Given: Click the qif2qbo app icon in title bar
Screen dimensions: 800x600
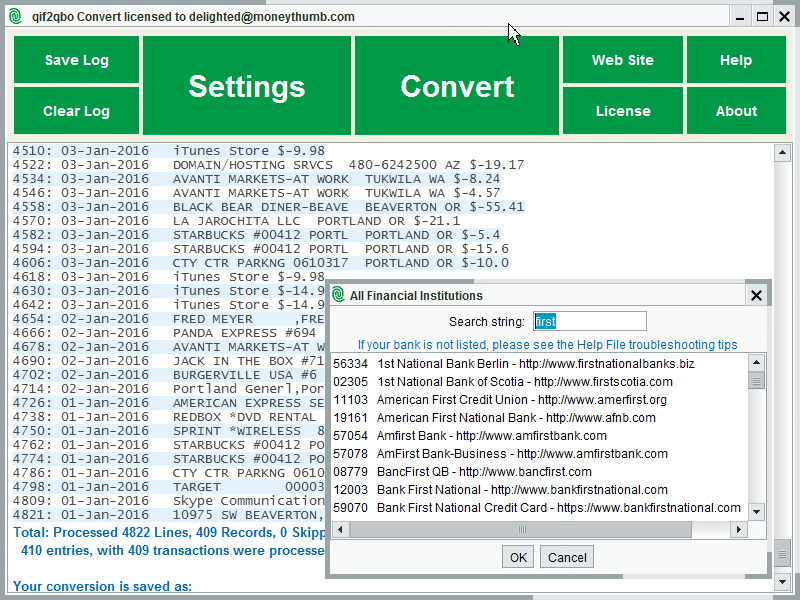Looking at the screenshot, I should [16, 16].
